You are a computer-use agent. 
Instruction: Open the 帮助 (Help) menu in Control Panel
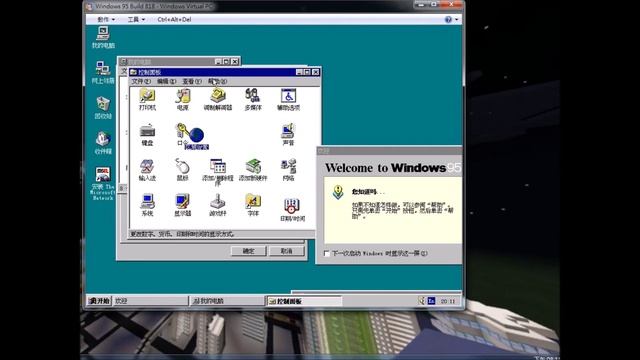[217, 81]
